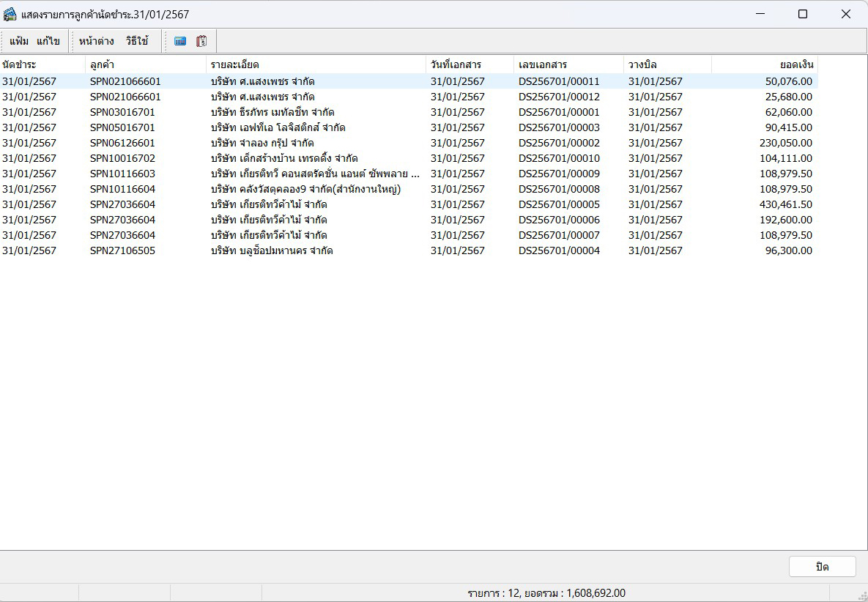Click the app icon in title bar
Image resolution: width=868 pixels, height=602 pixels.
10,14
